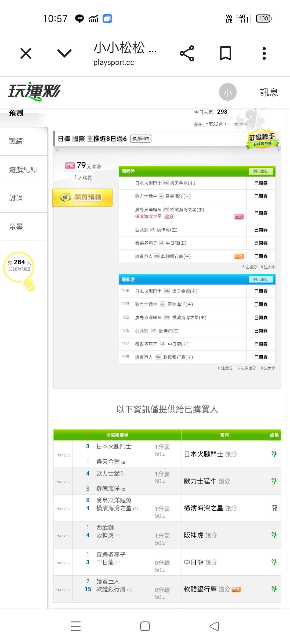Open the 預測記錄 button
The image size is (290, 644).
[x=141, y=139]
